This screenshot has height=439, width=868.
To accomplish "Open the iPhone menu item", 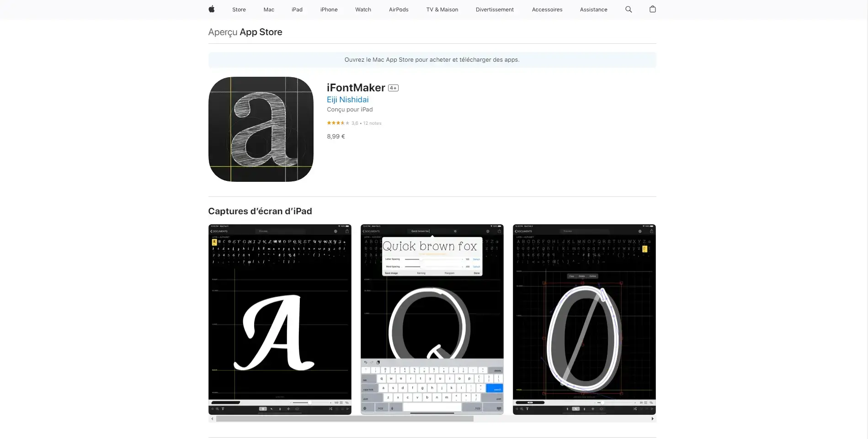I will pos(329,10).
